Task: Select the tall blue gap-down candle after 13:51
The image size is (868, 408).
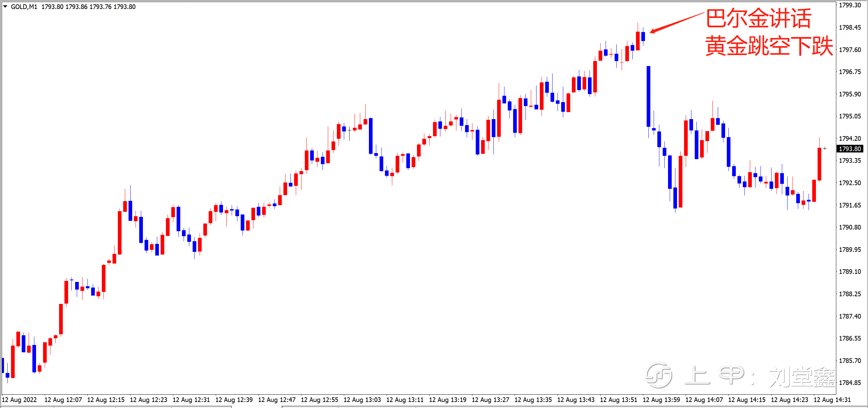Action: (x=648, y=97)
